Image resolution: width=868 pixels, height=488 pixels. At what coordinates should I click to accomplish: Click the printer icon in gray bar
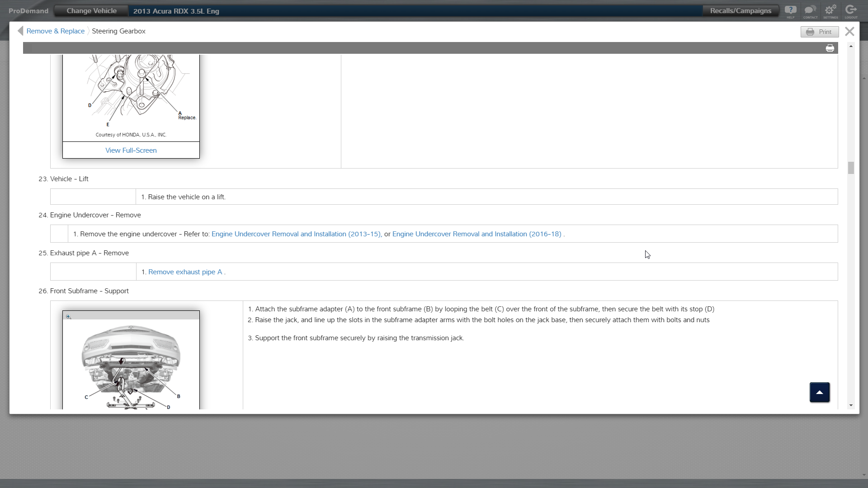click(830, 48)
